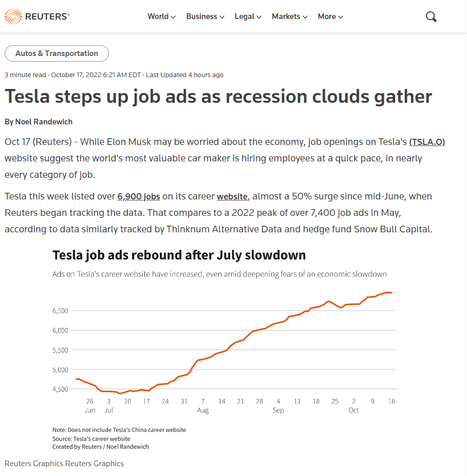Open the More navigation menu
This screenshot has height=476, width=467.
coord(330,16)
